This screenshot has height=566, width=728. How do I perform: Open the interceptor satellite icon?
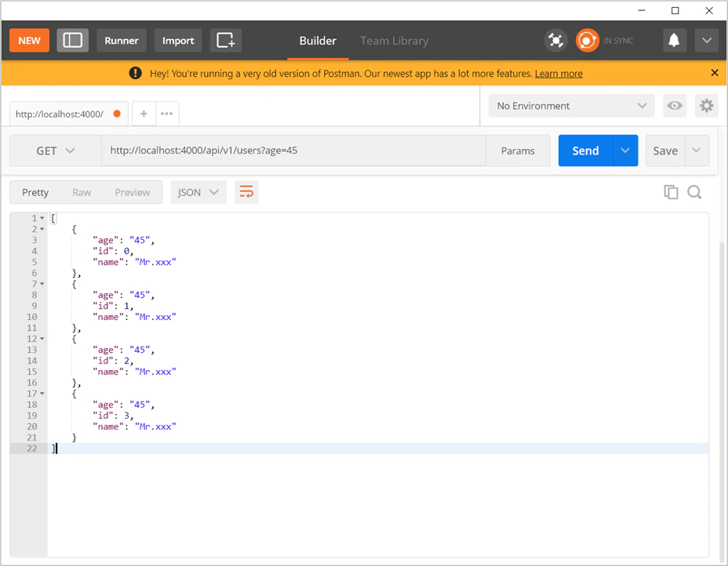tap(555, 40)
